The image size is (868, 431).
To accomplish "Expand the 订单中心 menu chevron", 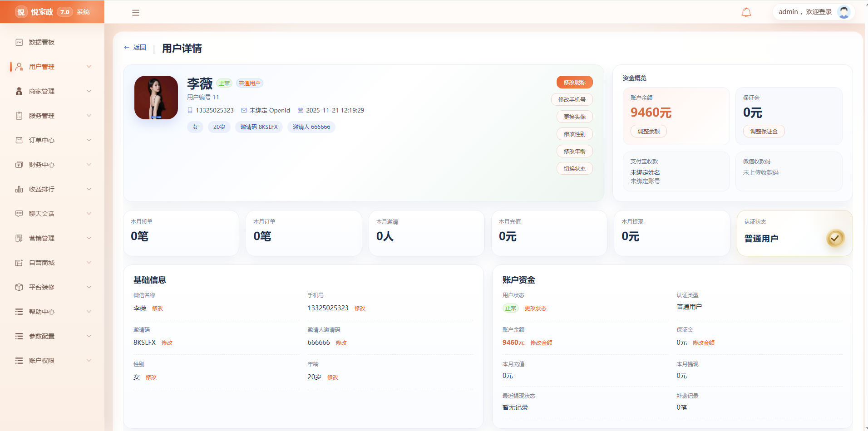I will (89, 140).
